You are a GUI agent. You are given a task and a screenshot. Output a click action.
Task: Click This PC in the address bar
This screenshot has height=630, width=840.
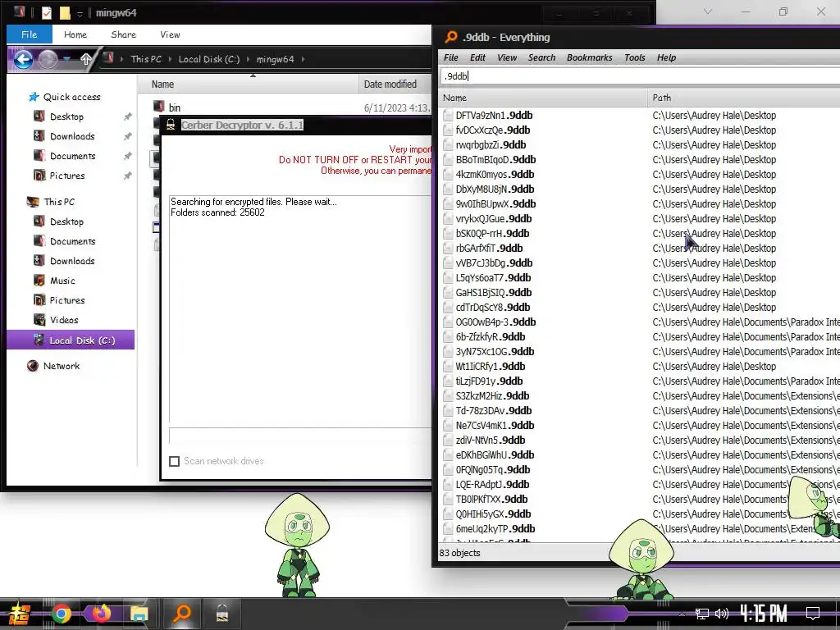point(146,59)
